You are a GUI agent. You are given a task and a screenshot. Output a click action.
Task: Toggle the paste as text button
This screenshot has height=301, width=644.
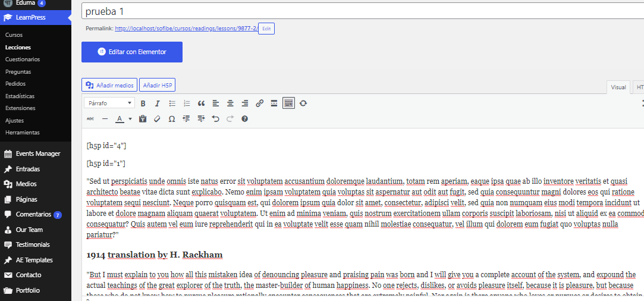coord(143,119)
